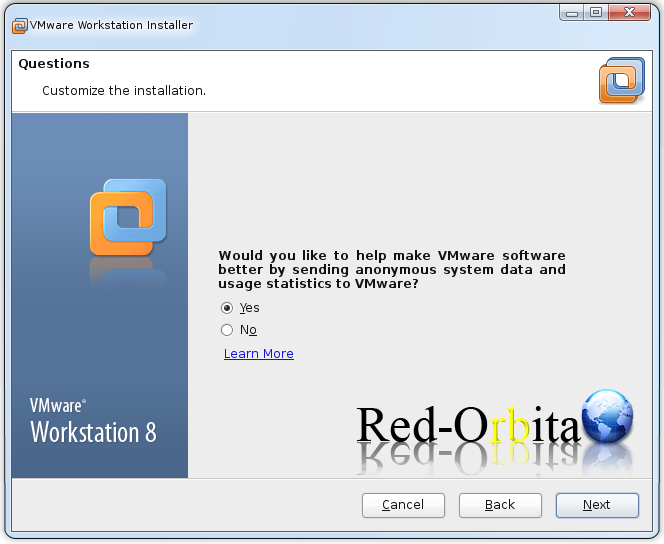Viewport: 664px width, 544px height.
Task: Proceed with the Next button
Action: point(597,505)
